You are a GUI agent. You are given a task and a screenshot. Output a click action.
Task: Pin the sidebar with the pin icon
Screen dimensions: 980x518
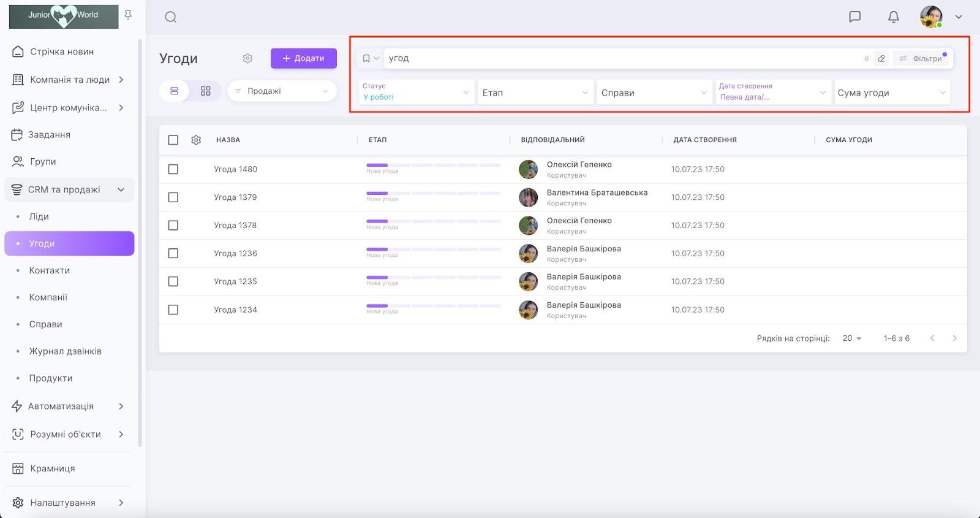point(128,15)
